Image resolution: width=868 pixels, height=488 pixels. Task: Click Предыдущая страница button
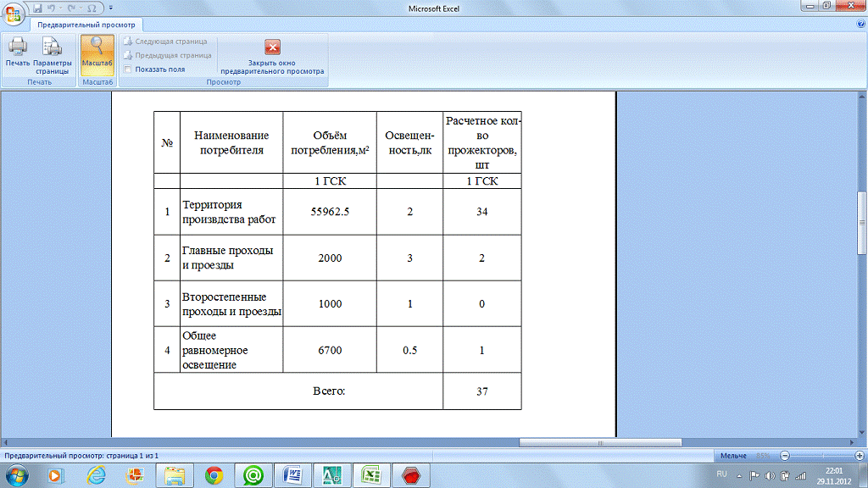click(x=167, y=55)
